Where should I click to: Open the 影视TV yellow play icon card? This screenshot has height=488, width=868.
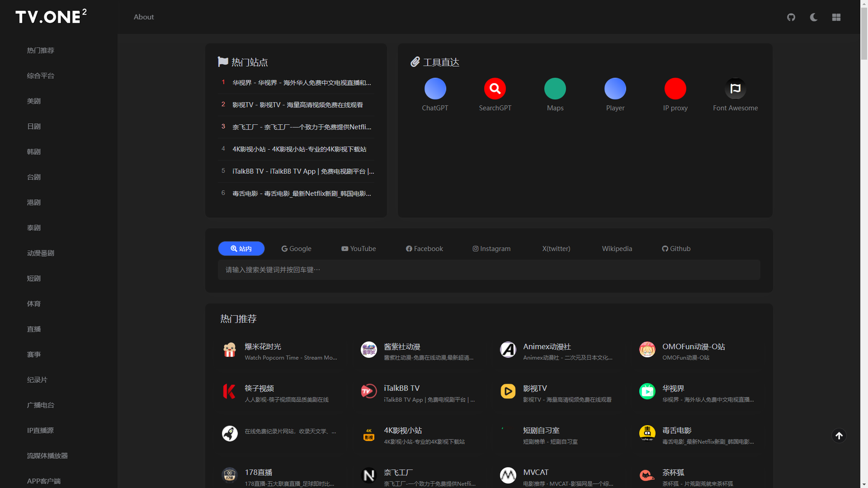coord(508,392)
